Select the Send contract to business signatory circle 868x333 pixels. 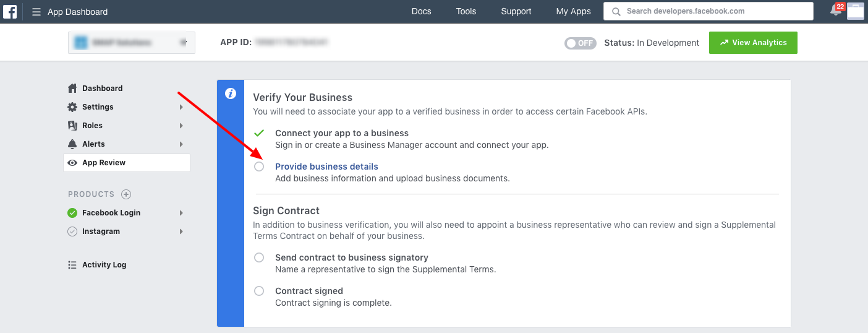pos(259,257)
